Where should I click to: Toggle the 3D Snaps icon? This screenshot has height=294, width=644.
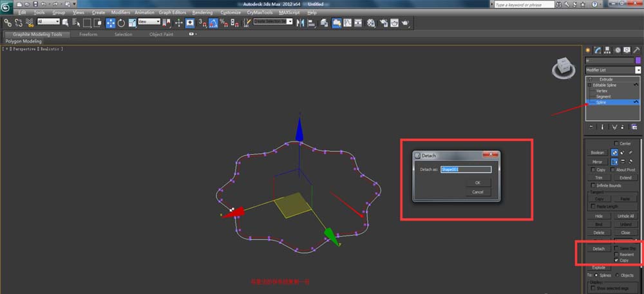(202, 23)
